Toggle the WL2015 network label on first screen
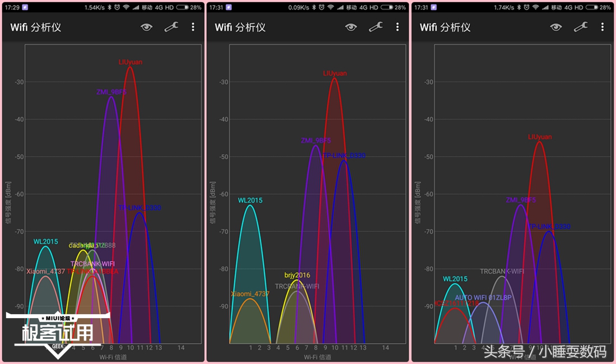This screenshot has width=616, height=364. (x=45, y=242)
